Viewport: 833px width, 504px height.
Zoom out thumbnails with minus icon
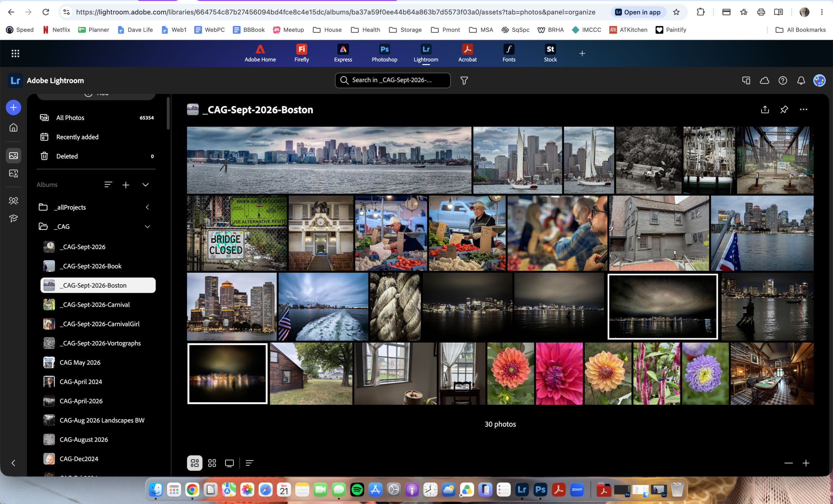[x=788, y=463]
